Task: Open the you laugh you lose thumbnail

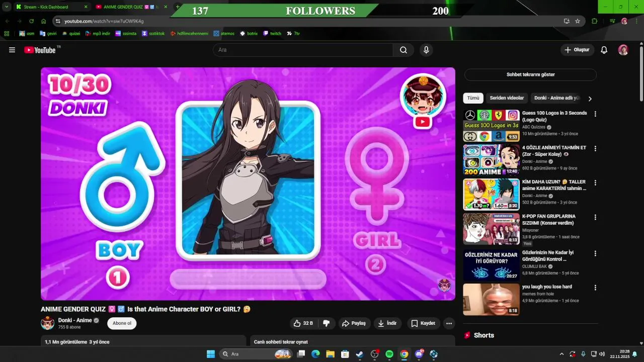Action: coord(491,299)
